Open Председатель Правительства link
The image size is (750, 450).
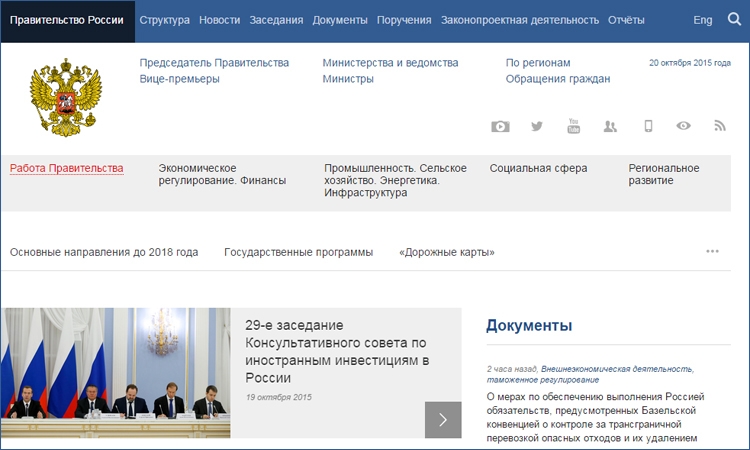[214, 63]
